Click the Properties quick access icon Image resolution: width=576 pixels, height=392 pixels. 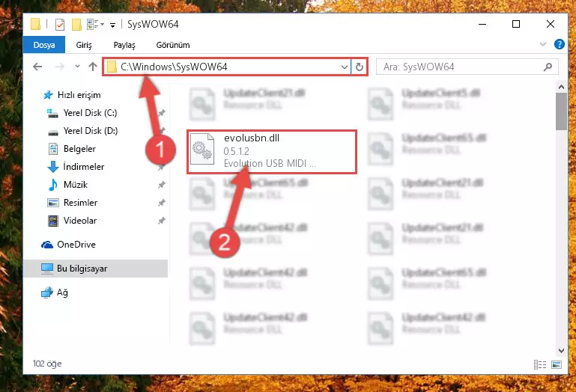click(59, 25)
